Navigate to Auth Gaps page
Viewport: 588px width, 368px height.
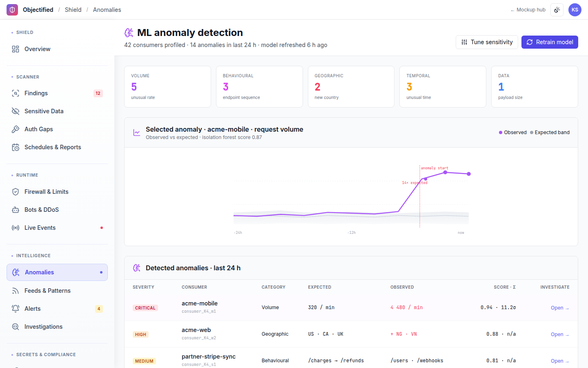click(57, 129)
